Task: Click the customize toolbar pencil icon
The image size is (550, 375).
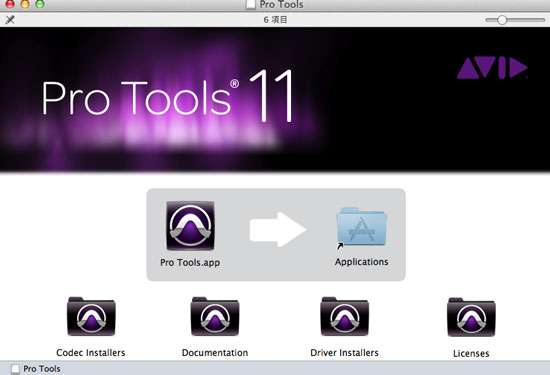Action: 10,20
